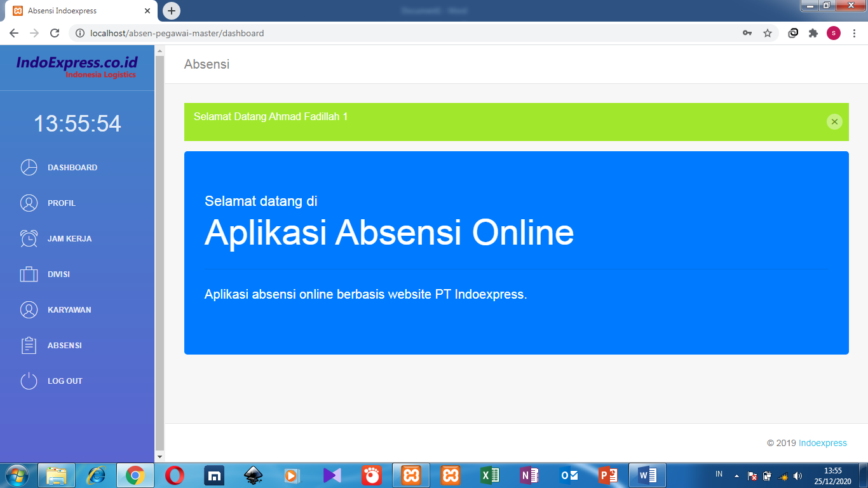The height and width of the screenshot is (488, 868).
Task: Switch to the Absensi Indoexpress tab
Action: tap(76, 10)
